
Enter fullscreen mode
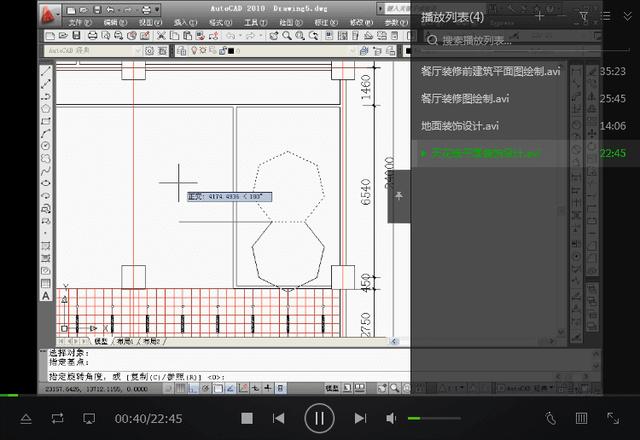click(613, 418)
